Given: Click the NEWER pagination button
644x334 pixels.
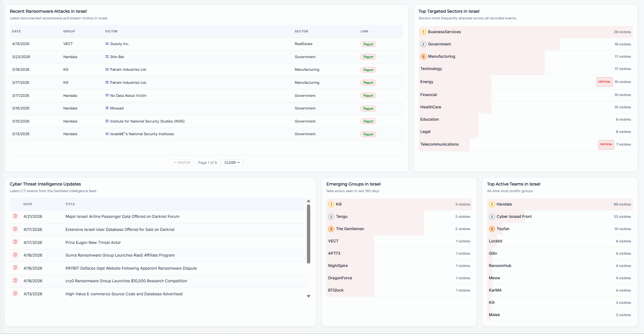Looking at the screenshot, I should tap(182, 163).
